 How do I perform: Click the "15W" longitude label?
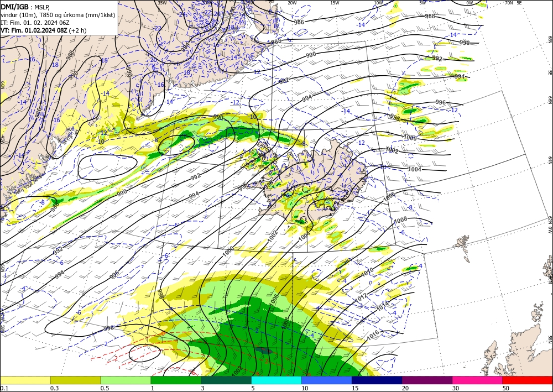coord(335,3)
